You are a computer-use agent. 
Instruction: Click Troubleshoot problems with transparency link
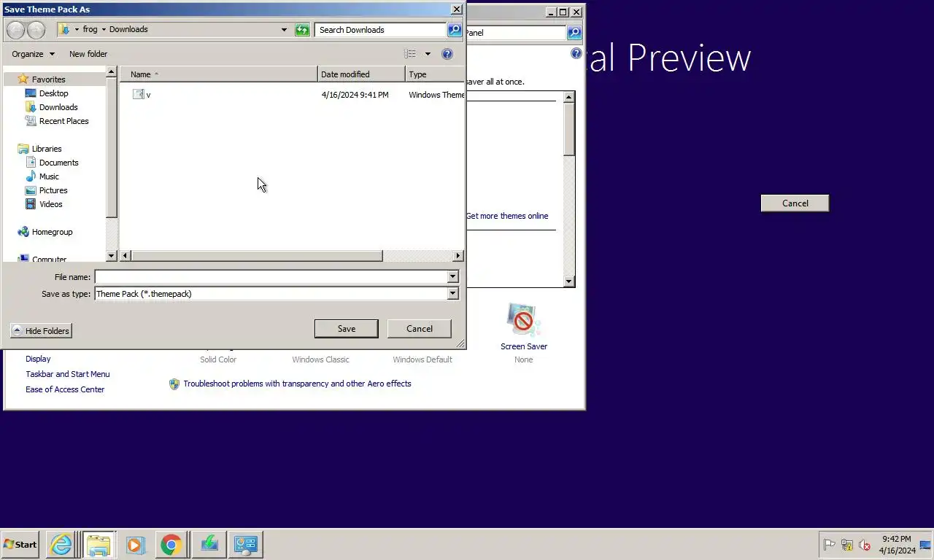297,384
